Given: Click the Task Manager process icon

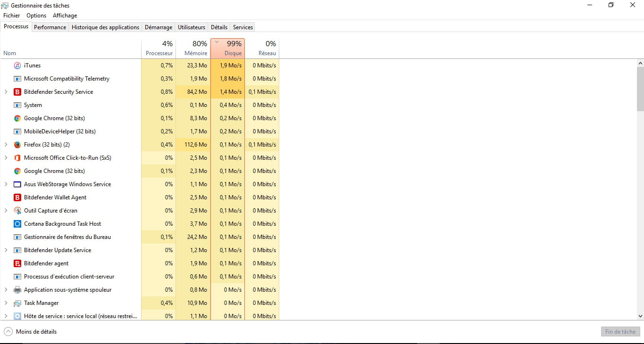Looking at the screenshot, I should [17, 303].
